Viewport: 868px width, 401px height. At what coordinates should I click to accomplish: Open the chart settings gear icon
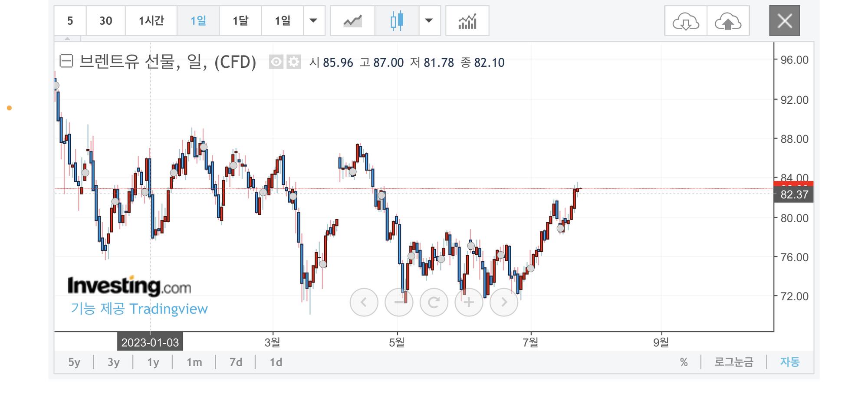pos(294,62)
